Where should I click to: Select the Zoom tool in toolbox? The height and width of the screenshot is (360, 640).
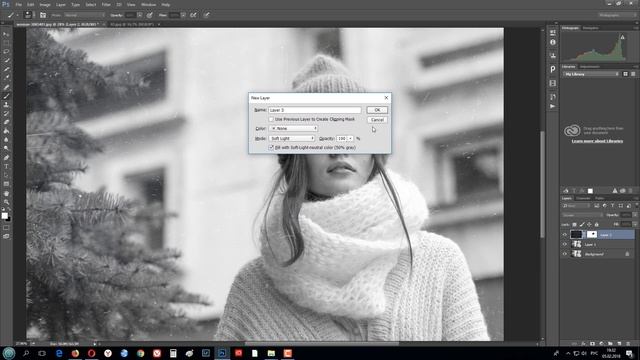point(6,202)
